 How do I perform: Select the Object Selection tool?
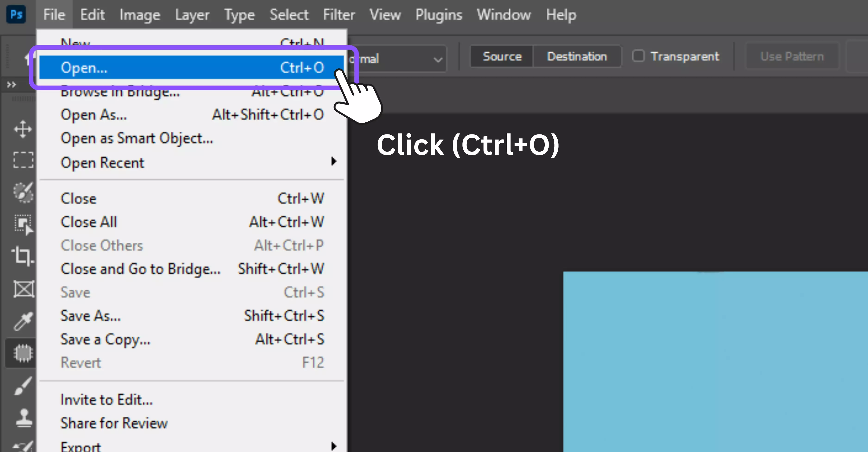point(24,224)
